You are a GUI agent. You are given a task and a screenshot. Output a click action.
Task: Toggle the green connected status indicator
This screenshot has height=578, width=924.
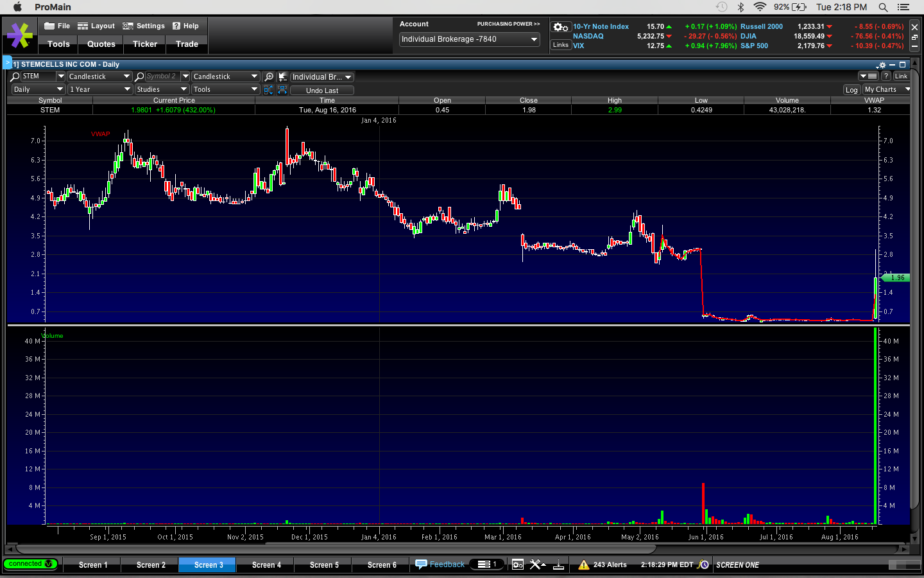click(30, 564)
